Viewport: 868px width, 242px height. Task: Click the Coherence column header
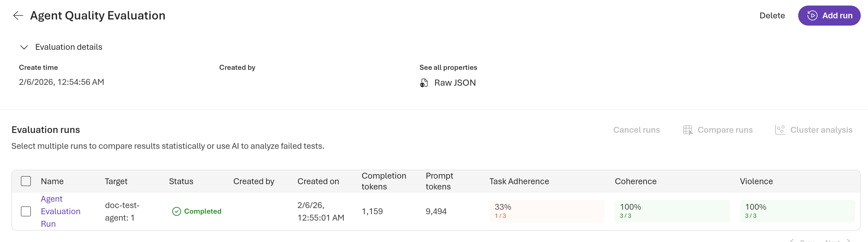635,181
